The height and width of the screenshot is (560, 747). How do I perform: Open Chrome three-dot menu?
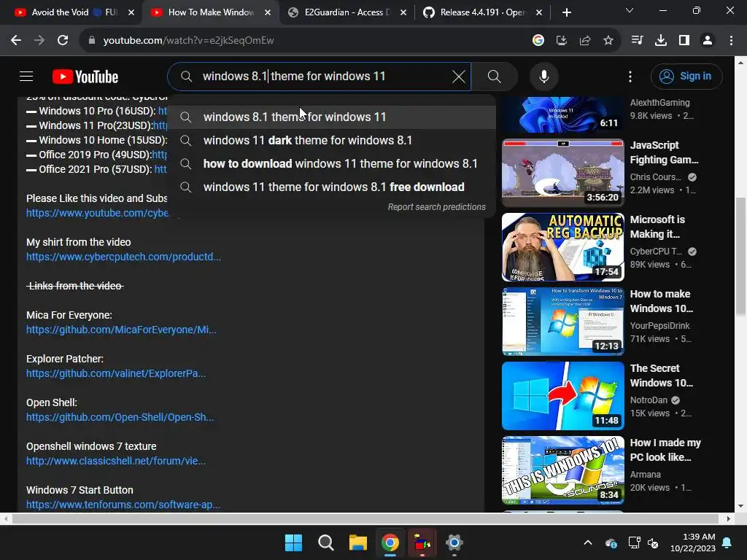click(731, 41)
